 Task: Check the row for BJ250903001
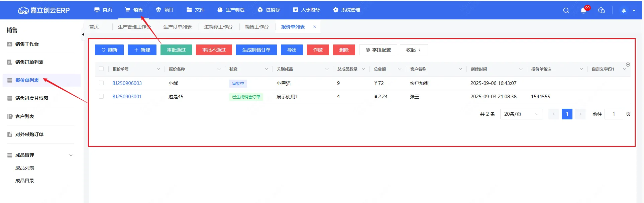(x=101, y=96)
